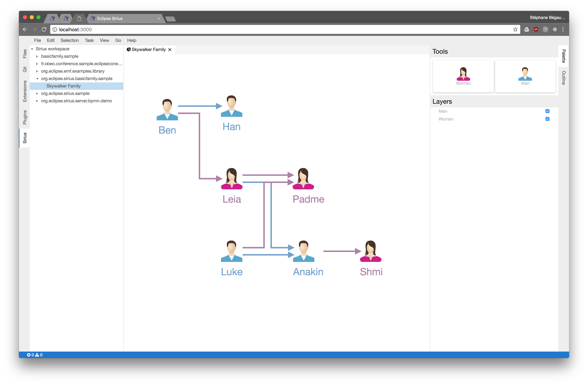
Task: Toggle the Women layer checkbox
Action: (547, 119)
